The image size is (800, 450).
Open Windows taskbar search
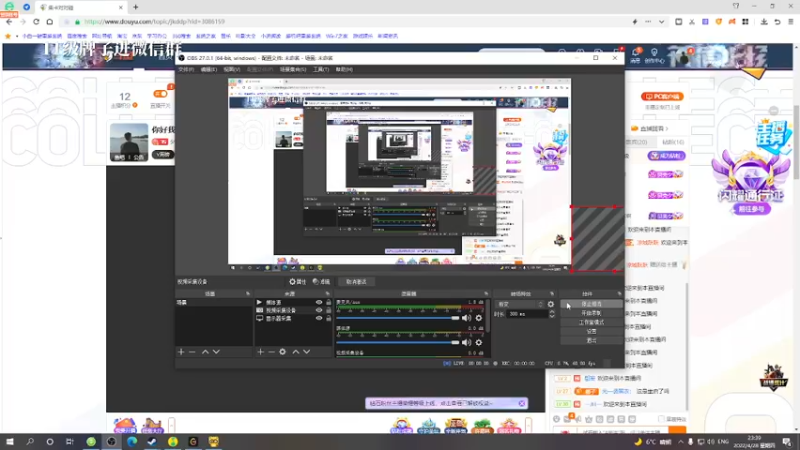point(30,441)
